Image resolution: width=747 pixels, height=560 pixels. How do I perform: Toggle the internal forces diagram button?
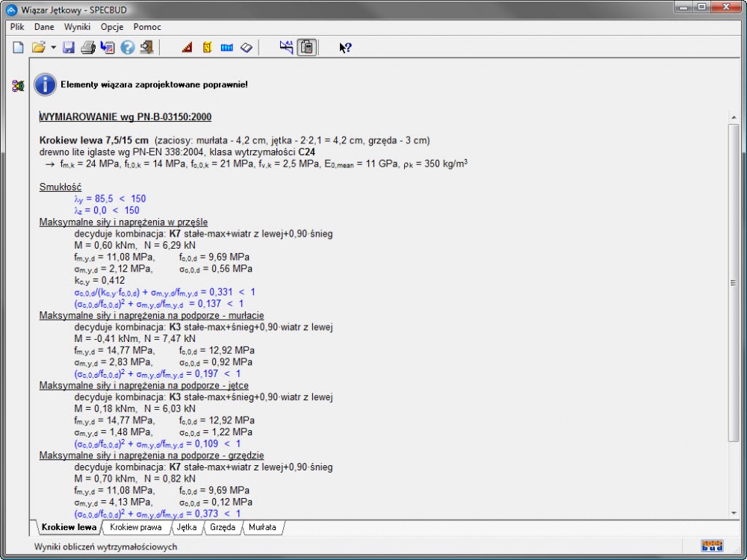[x=286, y=48]
